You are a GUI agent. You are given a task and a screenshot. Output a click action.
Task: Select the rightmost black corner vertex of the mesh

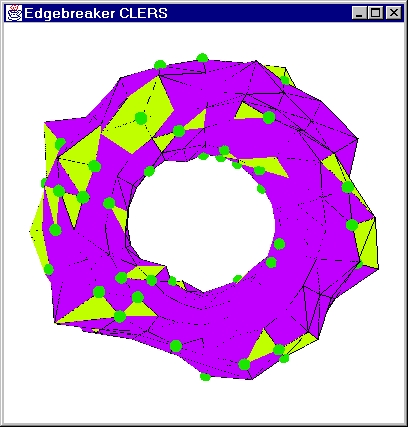pyautogui.click(x=379, y=267)
